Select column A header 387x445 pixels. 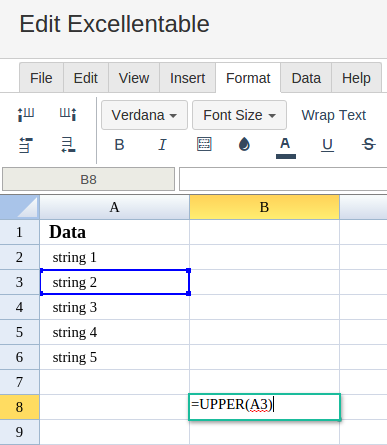point(114,207)
